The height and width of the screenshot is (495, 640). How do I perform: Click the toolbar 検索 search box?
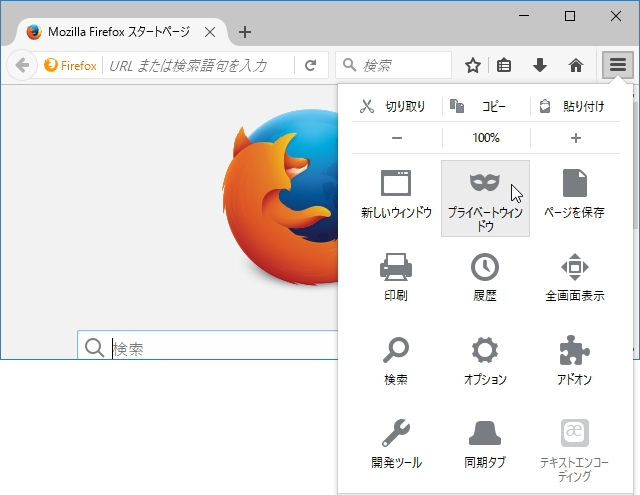tap(393, 65)
